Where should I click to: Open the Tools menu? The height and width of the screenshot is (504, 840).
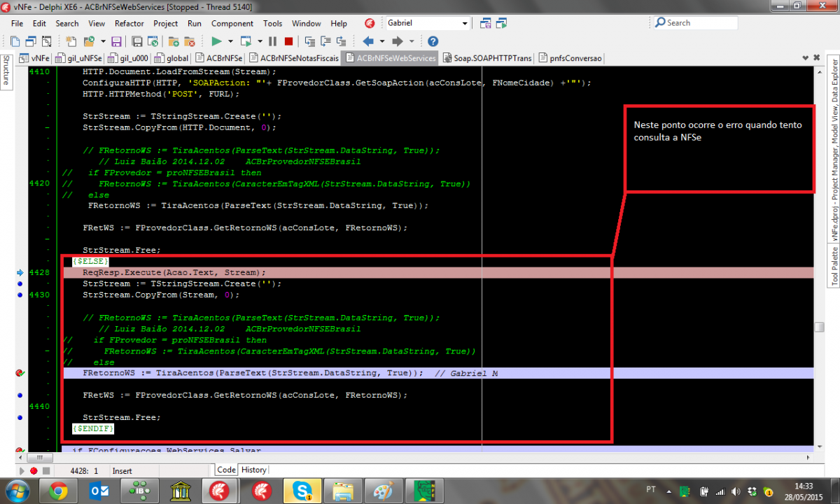tap(273, 23)
